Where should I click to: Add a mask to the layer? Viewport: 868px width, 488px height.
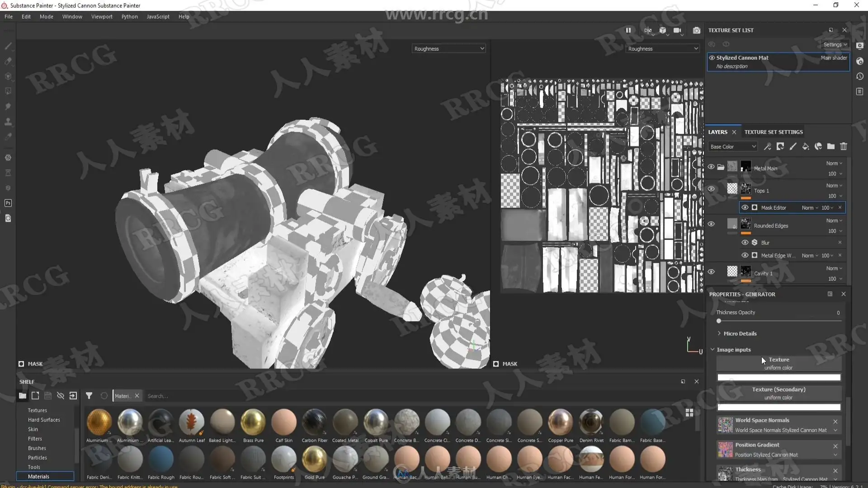coord(780,146)
